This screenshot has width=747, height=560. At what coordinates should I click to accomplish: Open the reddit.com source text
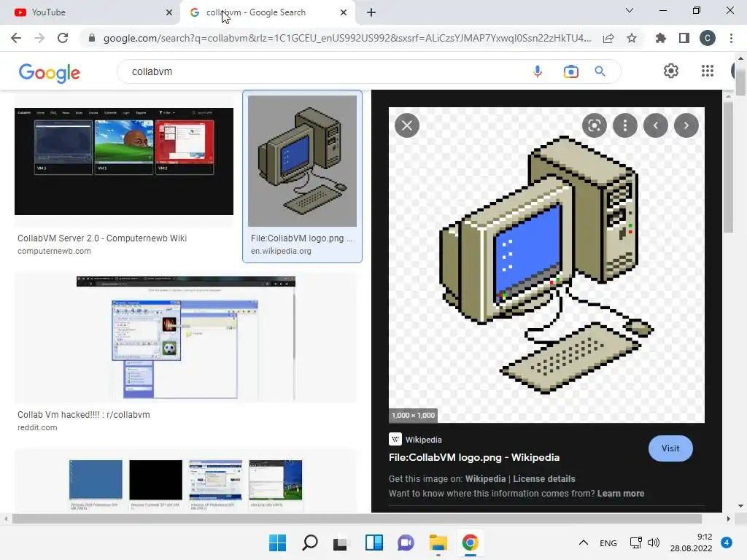click(37, 427)
